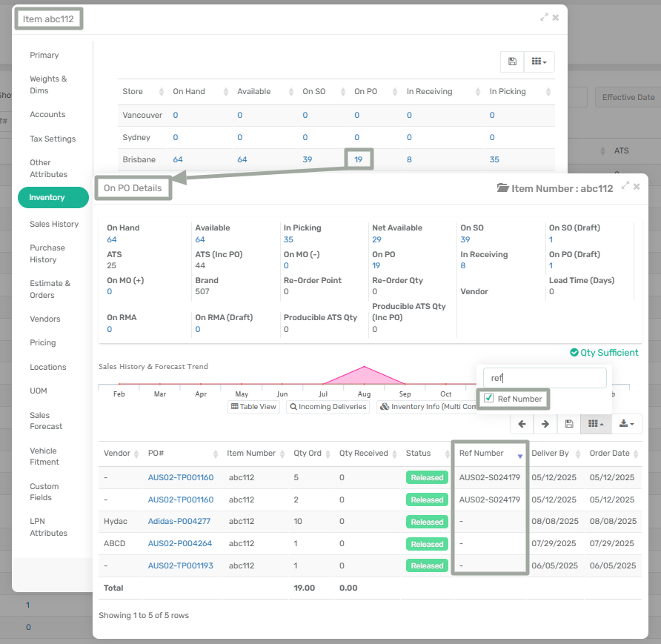Save the inventory store grid layout
The image size is (661, 644).
pos(512,62)
